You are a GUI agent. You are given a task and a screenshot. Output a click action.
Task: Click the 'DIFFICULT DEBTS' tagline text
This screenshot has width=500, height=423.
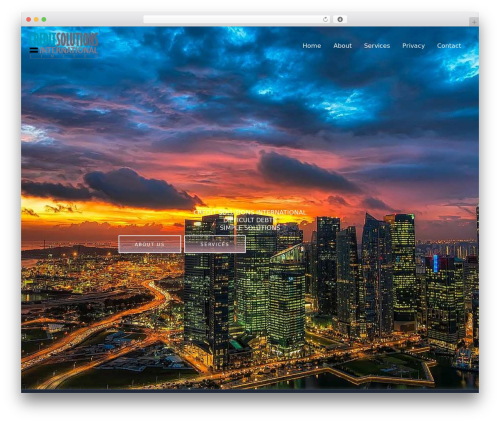(x=250, y=220)
